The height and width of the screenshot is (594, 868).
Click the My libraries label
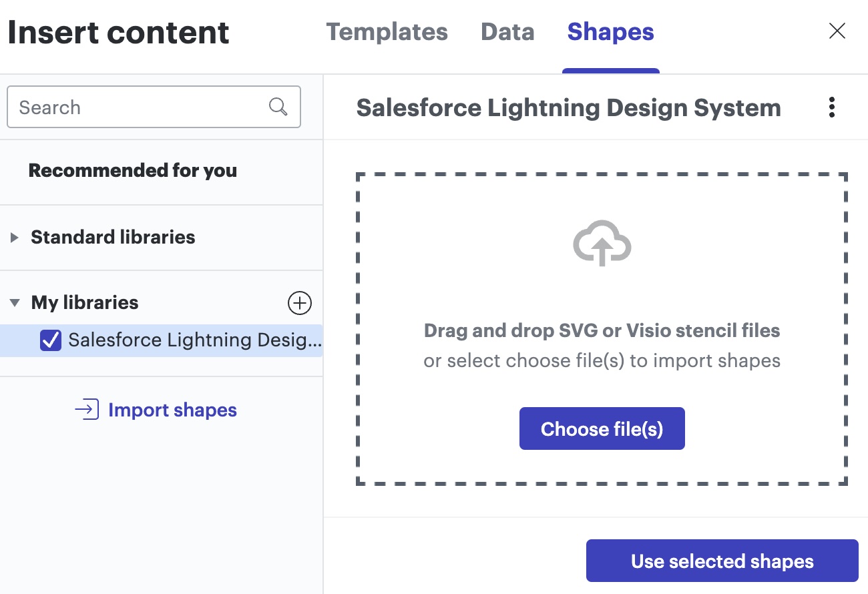click(x=85, y=303)
